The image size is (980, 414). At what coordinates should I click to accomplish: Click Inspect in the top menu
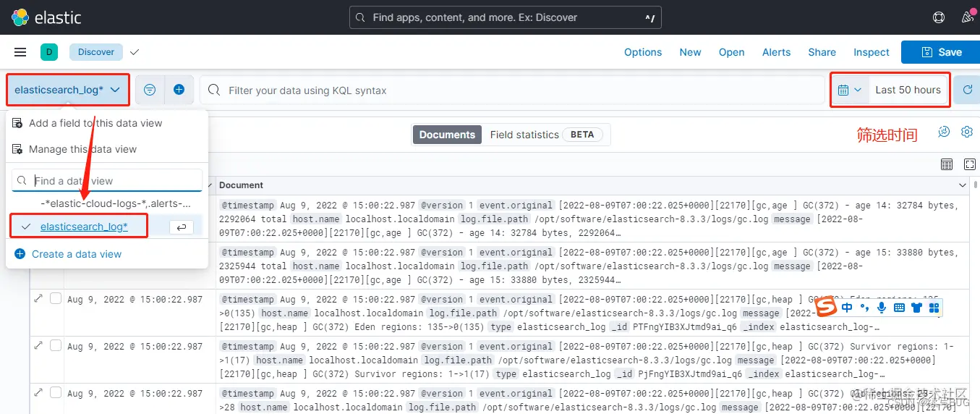871,52
